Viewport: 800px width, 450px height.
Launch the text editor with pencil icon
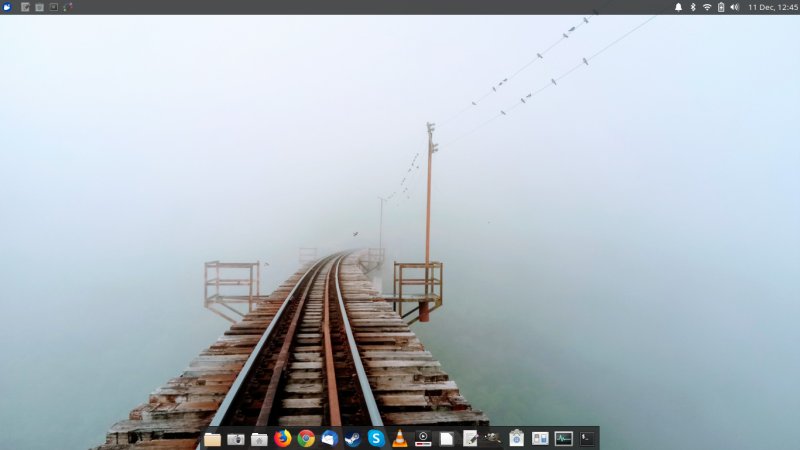470,438
